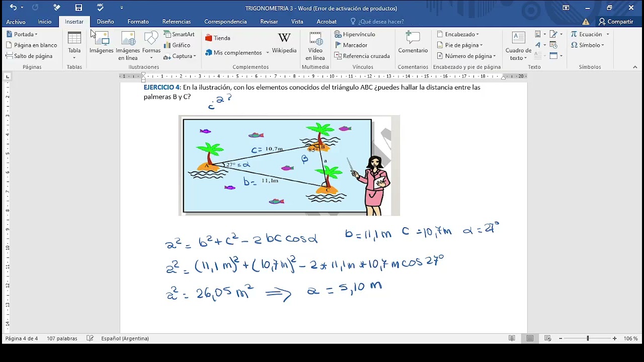Click the tab selector at ruler corner

(7, 76)
